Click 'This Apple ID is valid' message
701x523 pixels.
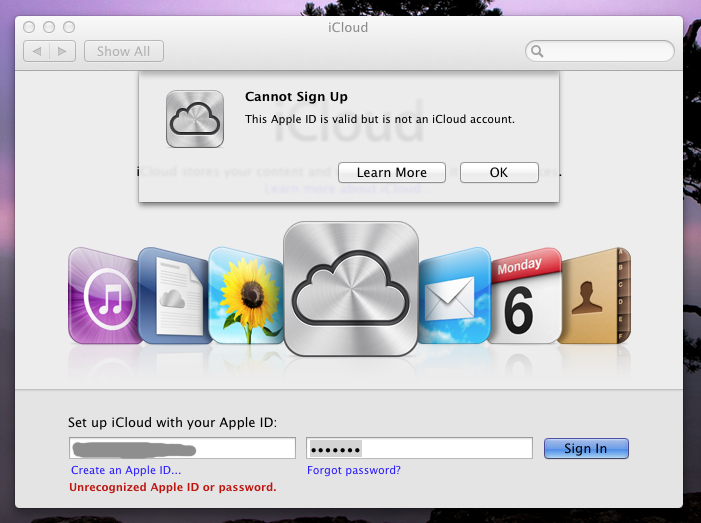(x=380, y=119)
